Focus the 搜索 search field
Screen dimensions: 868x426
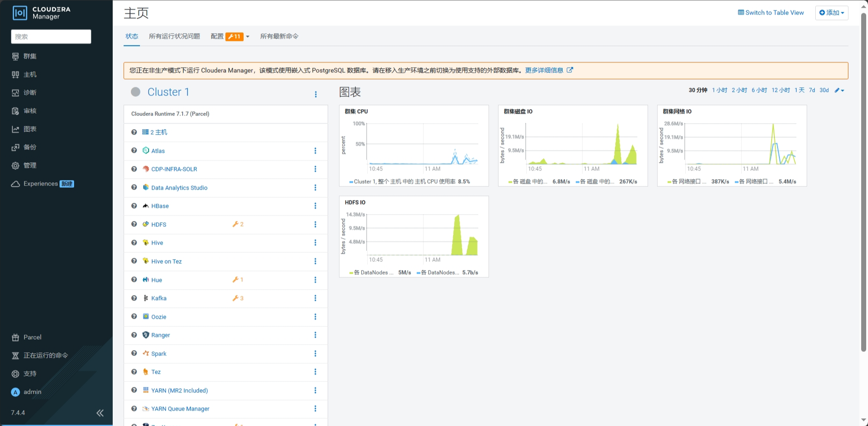pos(51,36)
